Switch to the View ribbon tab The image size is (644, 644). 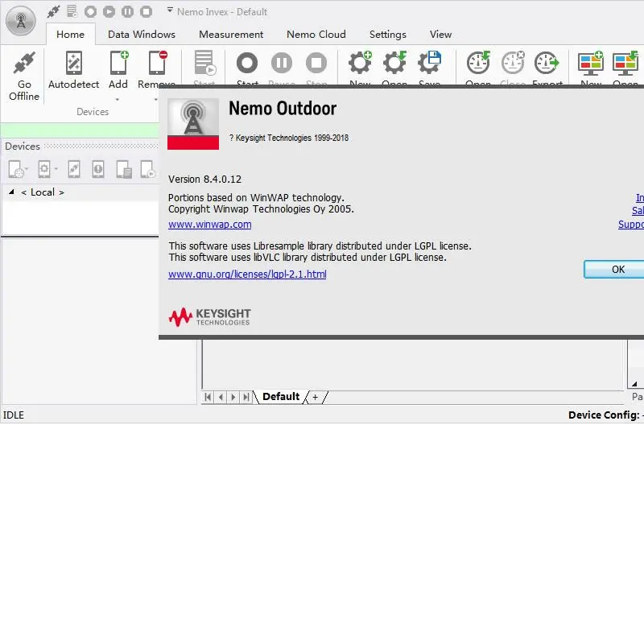pyautogui.click(x=440, y=34)
